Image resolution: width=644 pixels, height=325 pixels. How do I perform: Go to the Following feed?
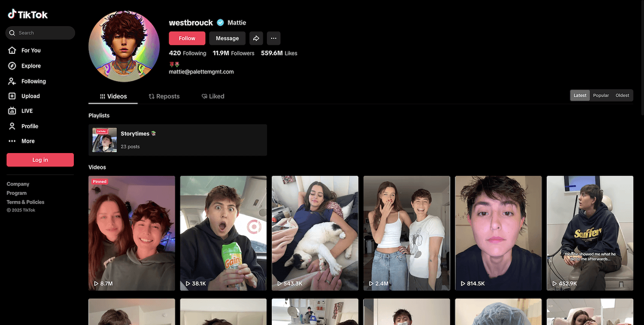(x=33, y=81)
